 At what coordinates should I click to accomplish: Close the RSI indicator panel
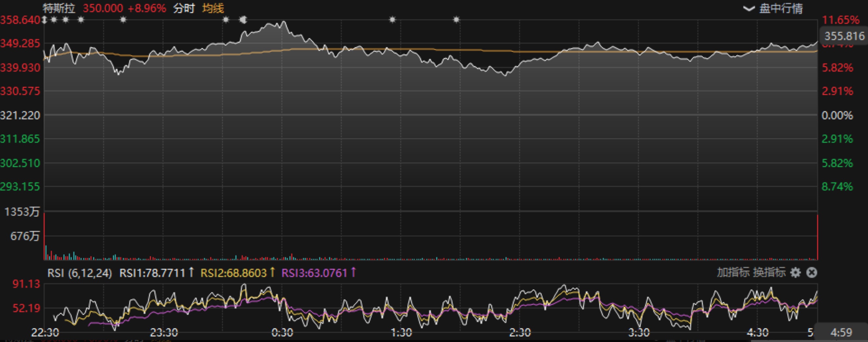[812, 273]
